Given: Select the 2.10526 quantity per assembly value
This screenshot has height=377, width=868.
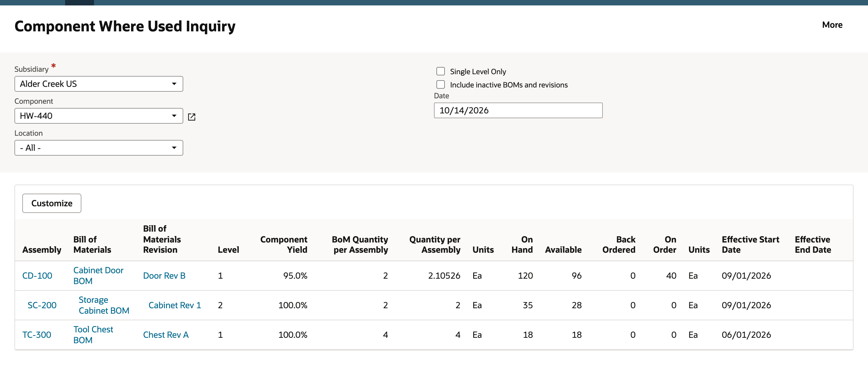Looking at the screenshot, I should pos(444,275).
